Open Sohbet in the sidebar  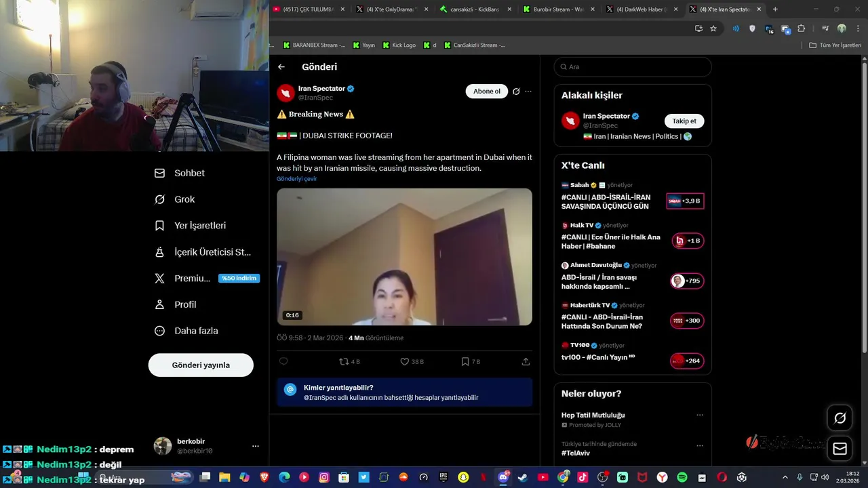[180, 173]
